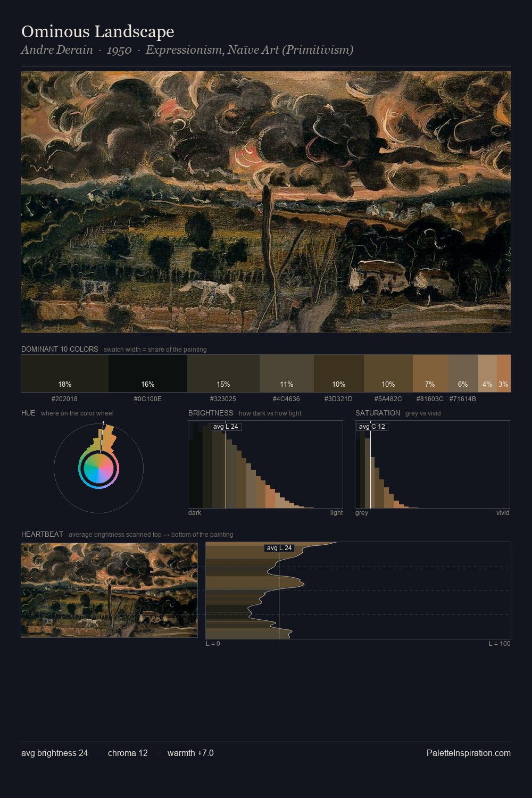The image size is (532, 798).
Task: Click 'avg L 24' label in Heartbeat chart
Action: [279, 548]
